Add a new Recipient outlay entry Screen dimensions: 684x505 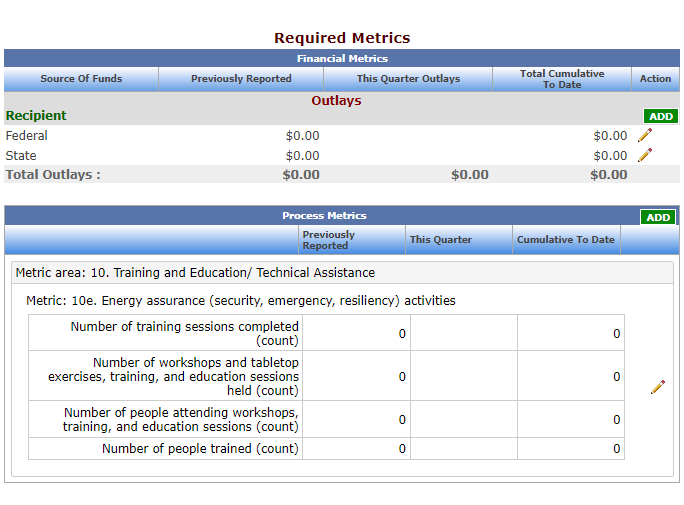tap(661, 116)
